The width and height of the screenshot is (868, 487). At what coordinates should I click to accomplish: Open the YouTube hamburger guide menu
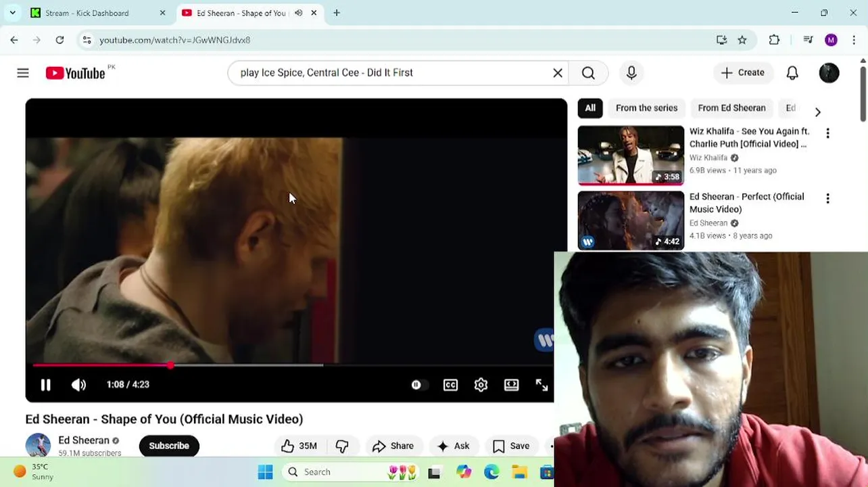pos(23,73)
